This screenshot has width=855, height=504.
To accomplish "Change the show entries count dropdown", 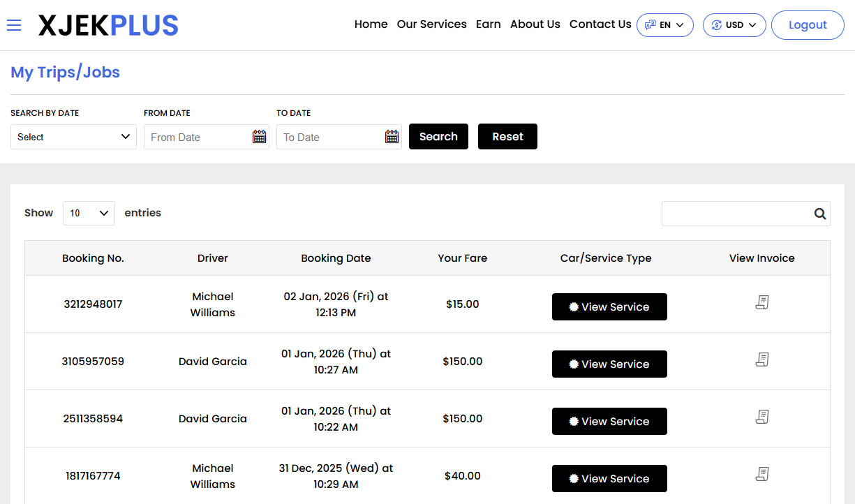I will tap(89, 214).
